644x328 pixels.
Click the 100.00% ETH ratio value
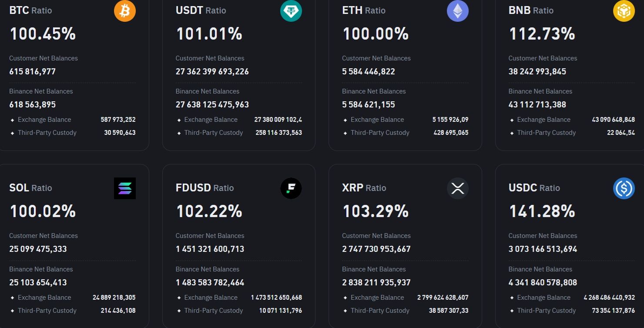[x=376, y=34]
